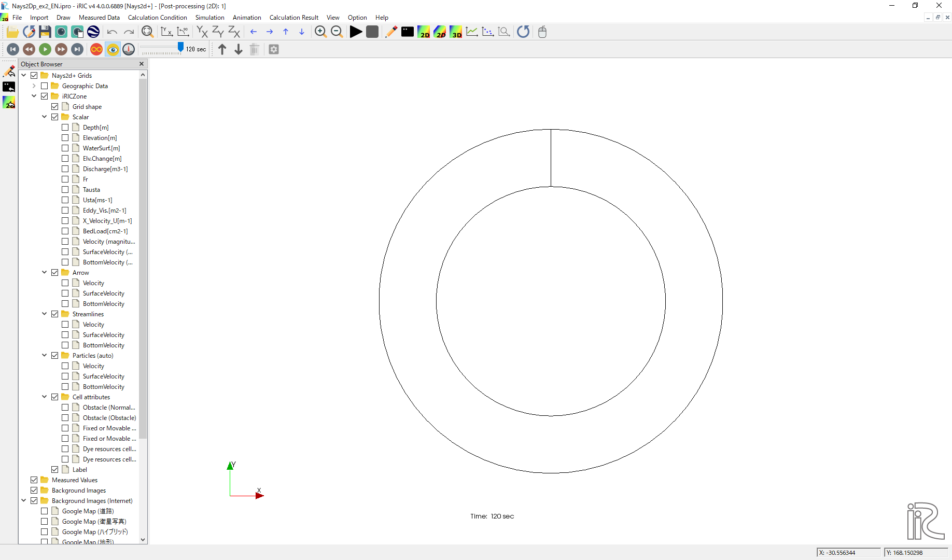Expand the Geographic Data node
Viewport: 952px width, 560px height.
coord(34,86)
